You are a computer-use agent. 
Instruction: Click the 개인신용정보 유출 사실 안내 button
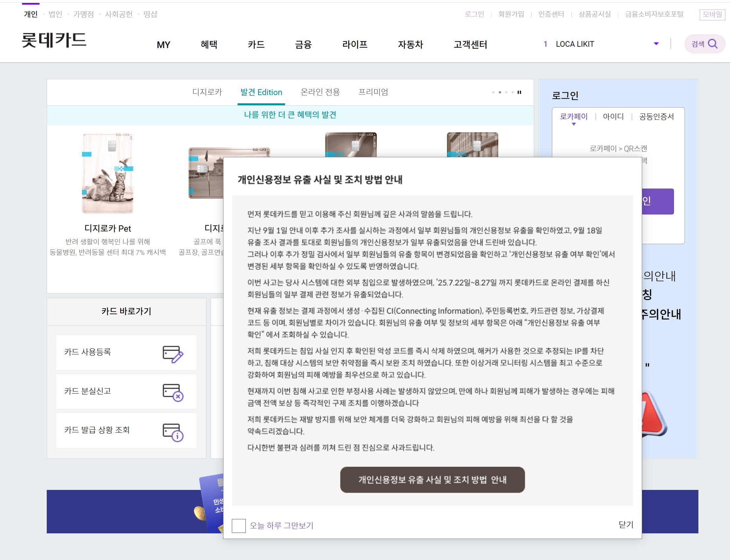point(432,480)
